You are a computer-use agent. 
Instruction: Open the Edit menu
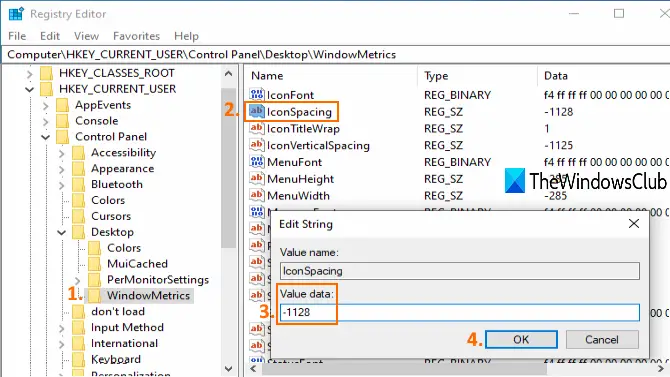point(50,36)
